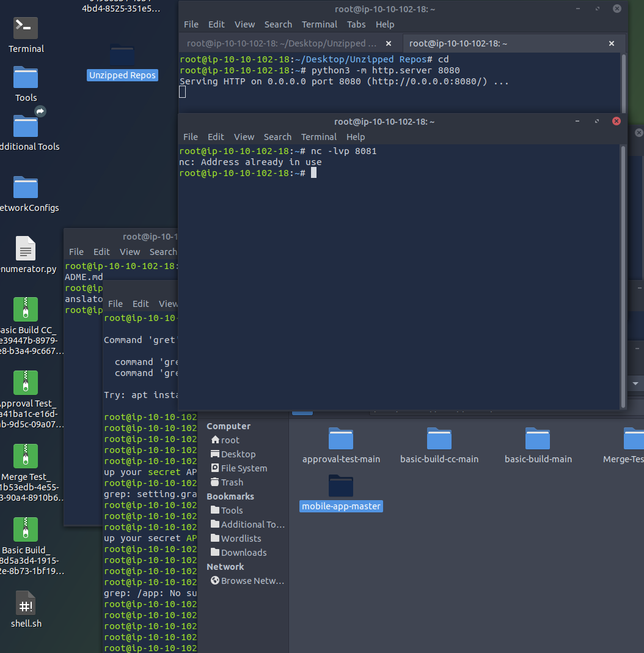Screen dimensions: 644x653
Task: Open Terminal menu in the nc terminal window
Action: pos(319,137)
